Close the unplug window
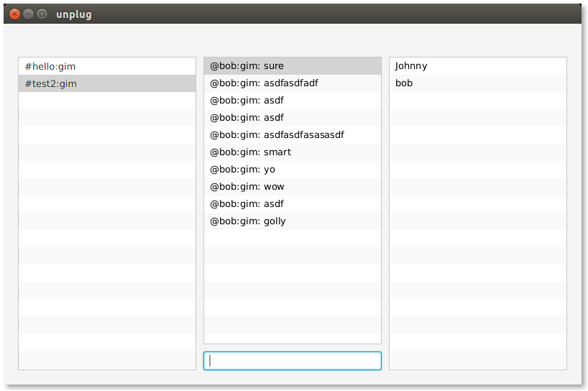Screen dimensions: 588x391 coord(14,14)
